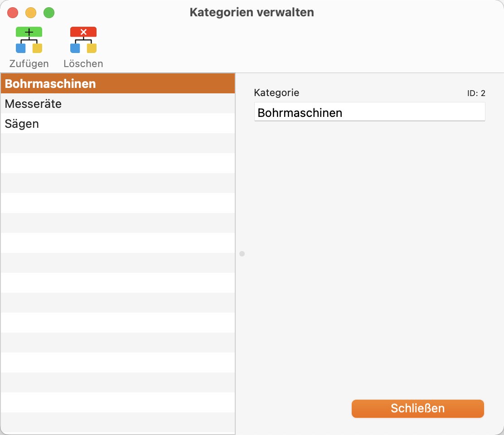Click the 'Kategorie' field label
This screenshot has height=435, width=504.
click(276, 93)
